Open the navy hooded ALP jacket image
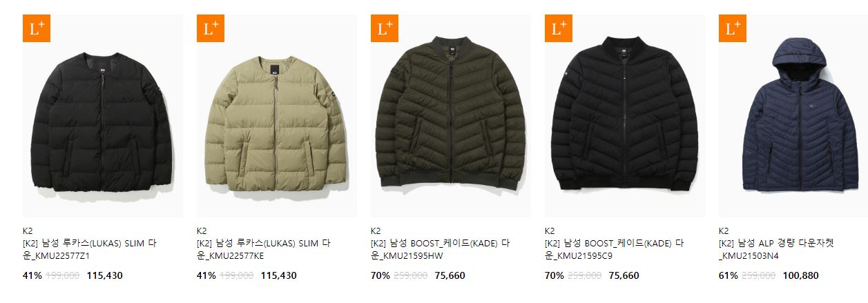The image size is (868, 303). click(793, 116)
